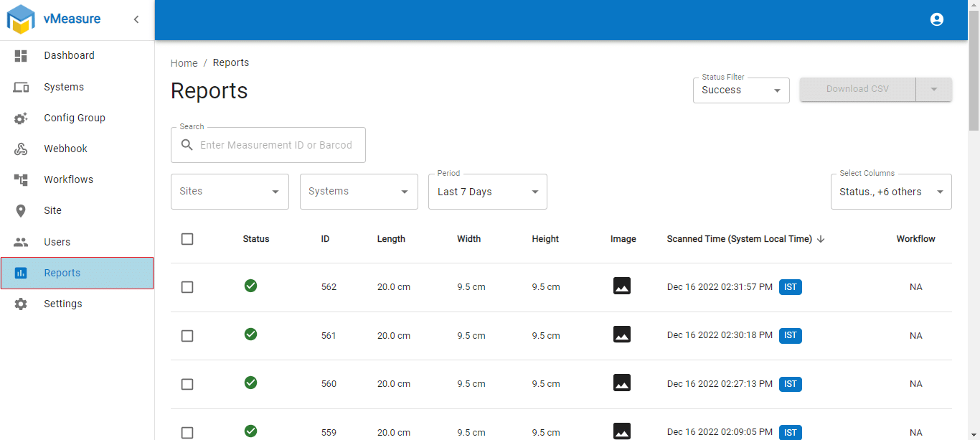Open the Status Filter dropdown
The height and width of the screenshot is (440, 980).
coord(740,90)
